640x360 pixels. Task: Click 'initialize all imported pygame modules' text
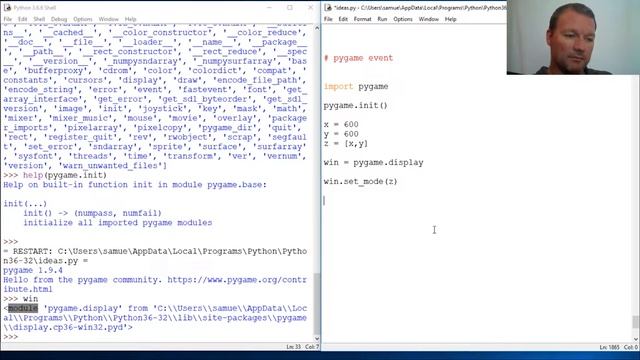[x=118, y=222]
